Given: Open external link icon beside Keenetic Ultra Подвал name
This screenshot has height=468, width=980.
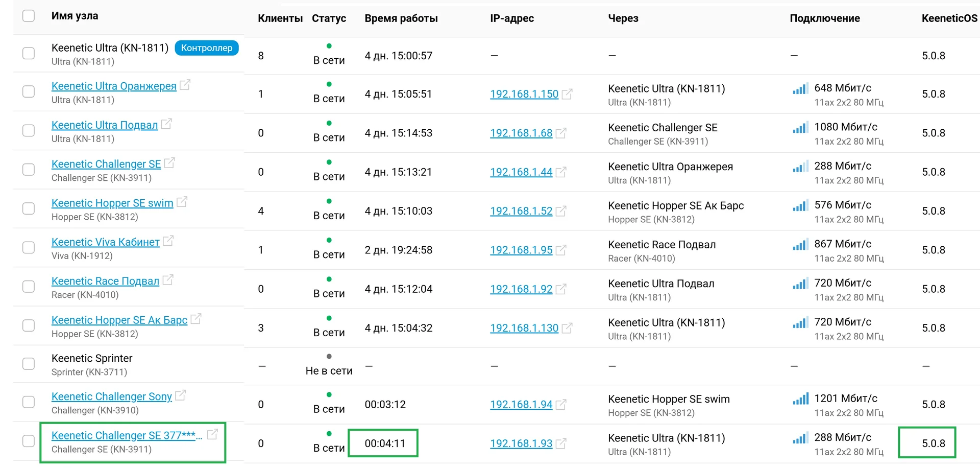Looking at the screenshot, I should pos(166,124).
